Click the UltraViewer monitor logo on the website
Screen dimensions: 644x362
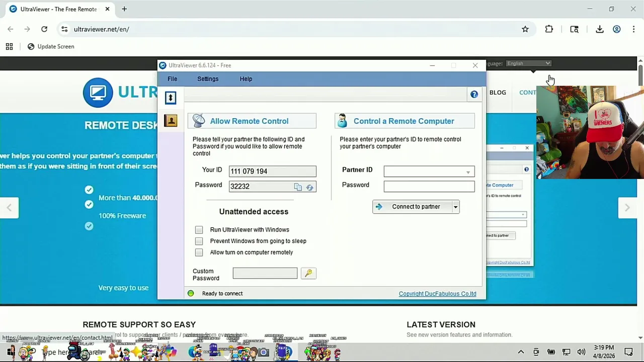(98, 93)
